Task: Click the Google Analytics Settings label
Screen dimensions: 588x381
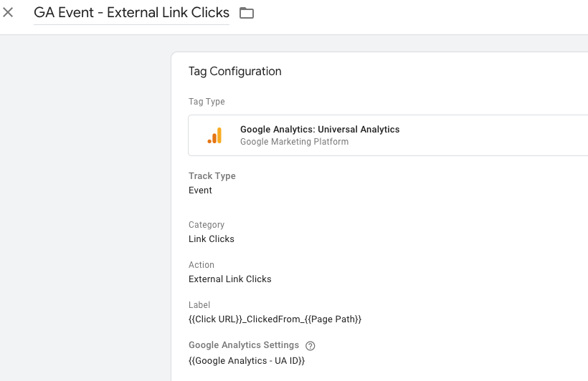Action: pyautogui.click(x=244, y=345)
